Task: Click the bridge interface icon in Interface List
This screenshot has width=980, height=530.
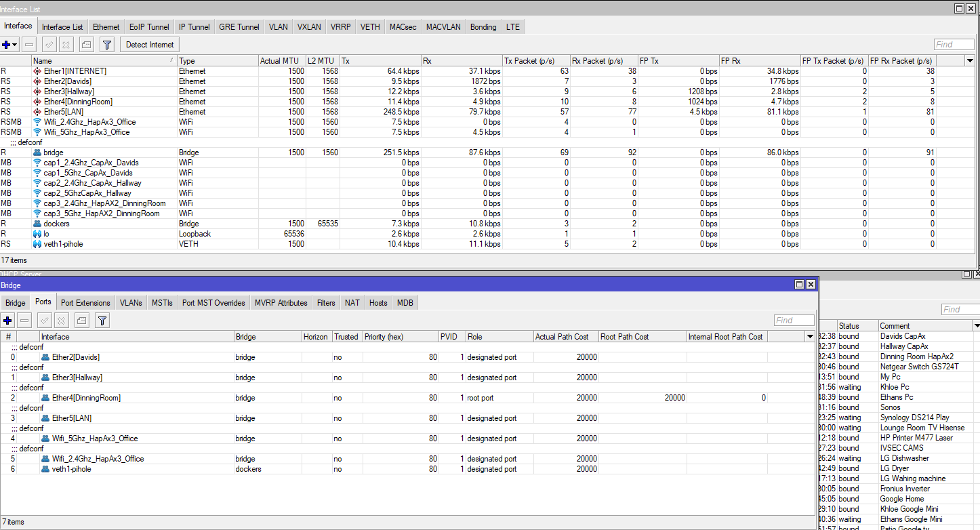Action: 37,152
